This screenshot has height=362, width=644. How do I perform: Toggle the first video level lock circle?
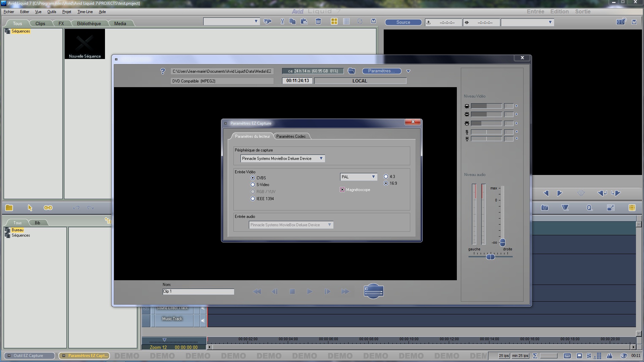click(x=516, y=106)
